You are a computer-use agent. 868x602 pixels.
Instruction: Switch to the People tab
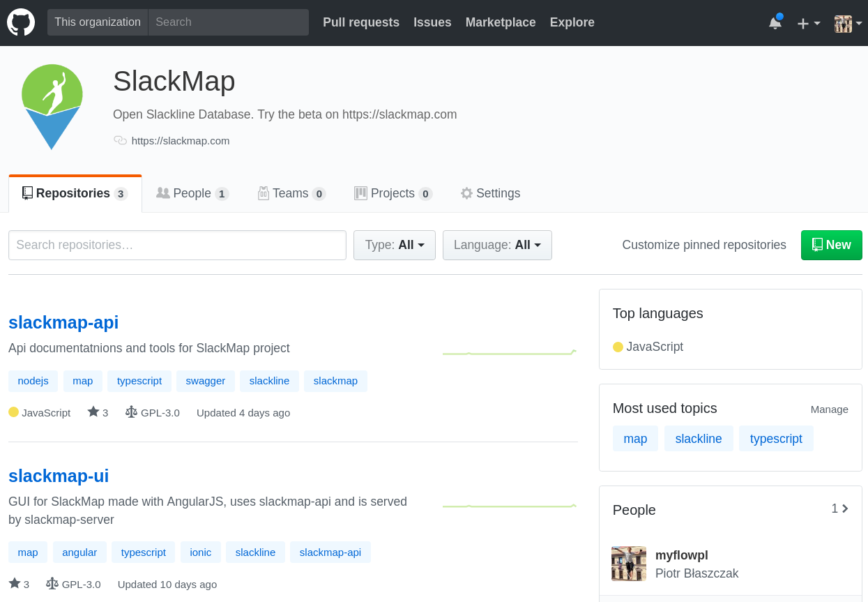[192, 193]
